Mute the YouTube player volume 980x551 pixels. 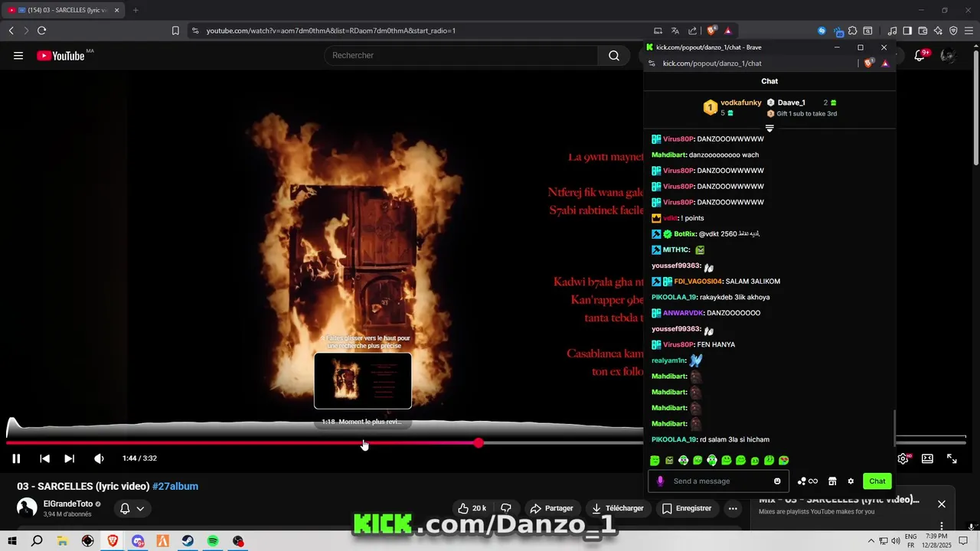tap(99, 458)
